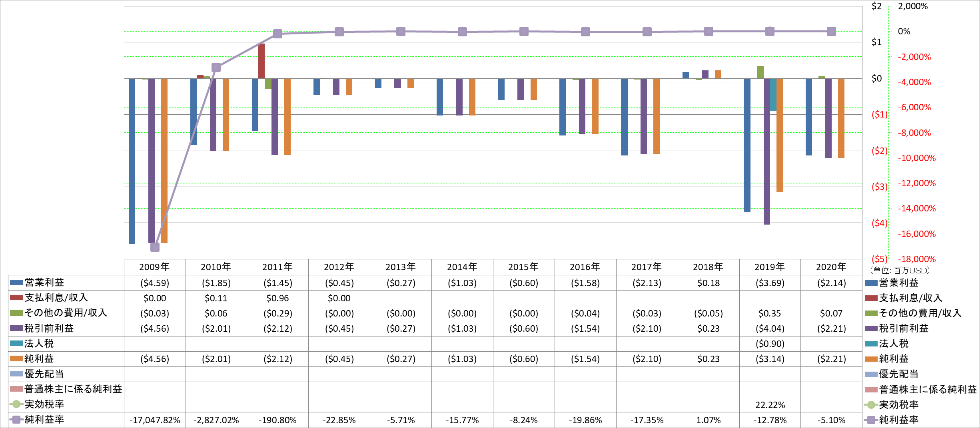The image size is (980, 428).
Task: Click the 2017年 column header
Action: click(x=647, y=267)
